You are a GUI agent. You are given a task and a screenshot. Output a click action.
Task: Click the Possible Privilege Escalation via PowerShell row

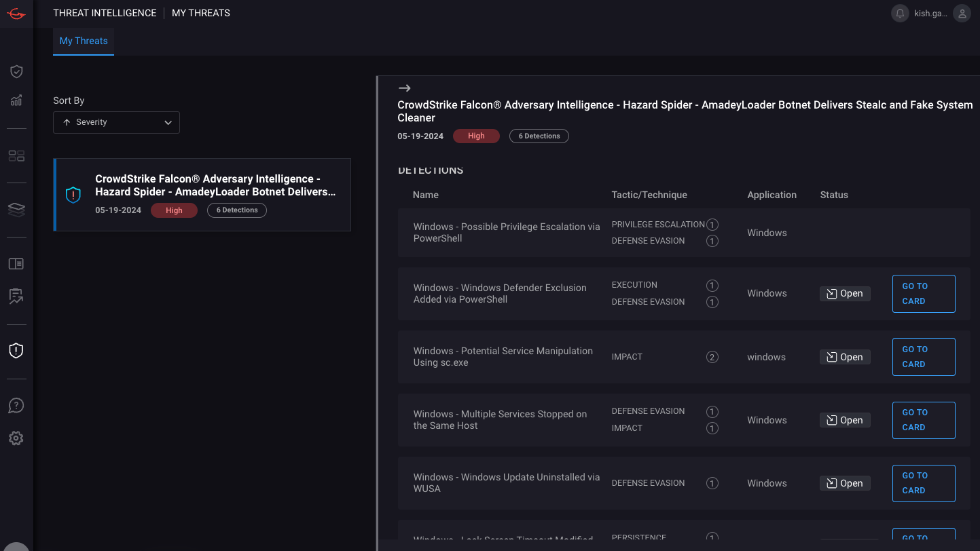[506, 233]
